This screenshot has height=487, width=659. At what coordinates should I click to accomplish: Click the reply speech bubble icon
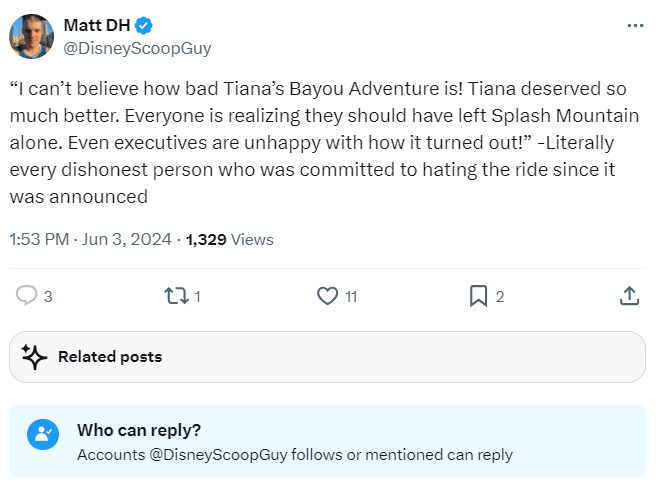[x=27, y=296]
